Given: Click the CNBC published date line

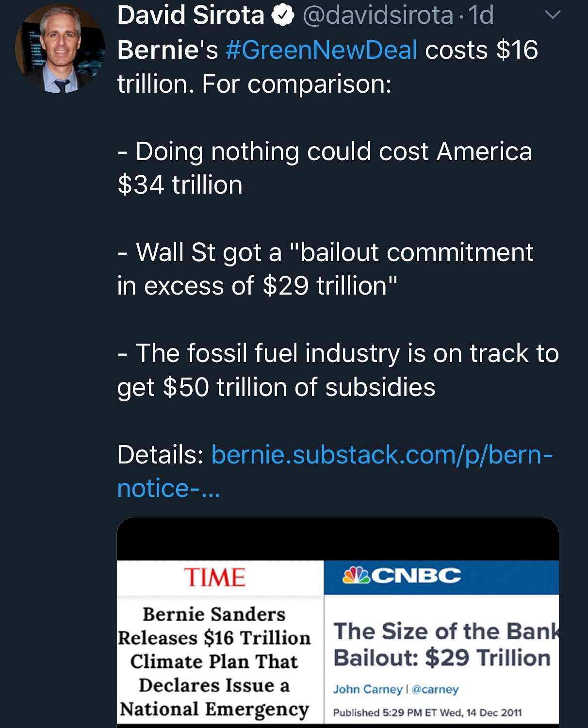Looking at the screenshot, I should click(x=427, y=712).
